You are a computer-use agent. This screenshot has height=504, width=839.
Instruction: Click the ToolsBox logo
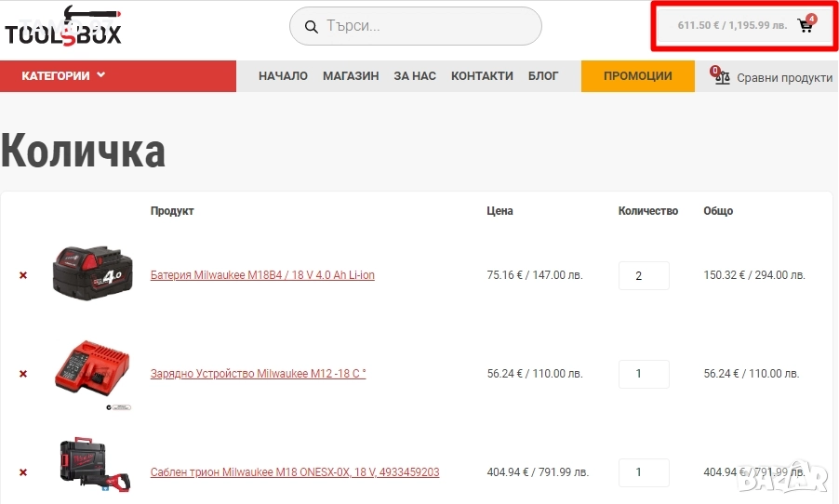click(x=62, y=28)
